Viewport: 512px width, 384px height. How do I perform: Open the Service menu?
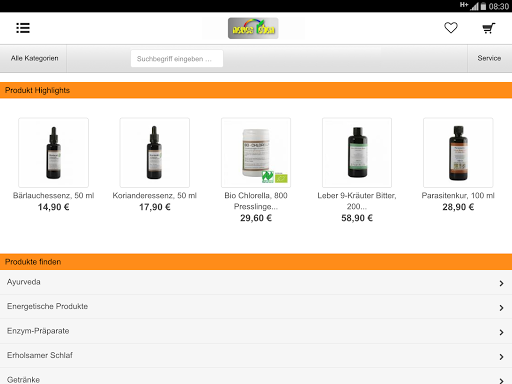[x=489, y=58]
